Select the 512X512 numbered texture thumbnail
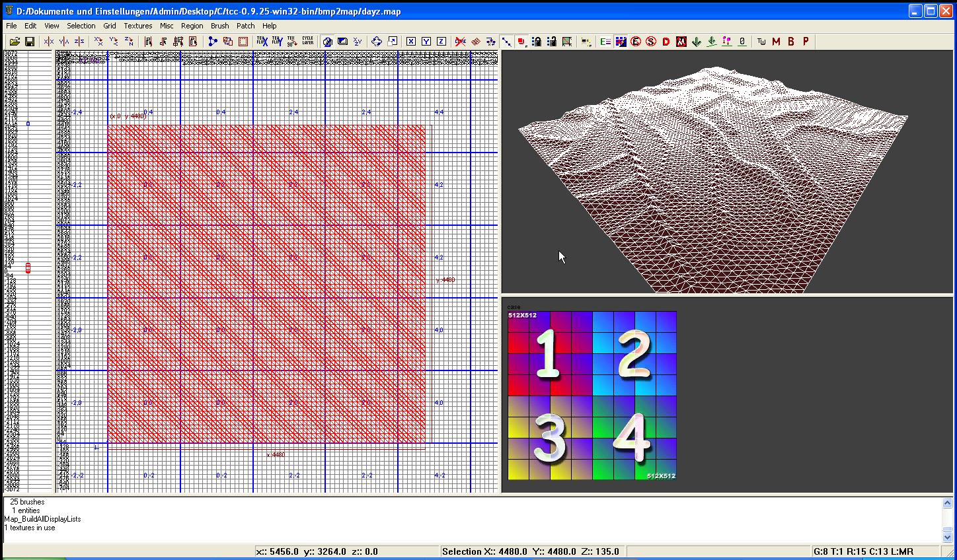Screen dimensions: 957x560 592,396
